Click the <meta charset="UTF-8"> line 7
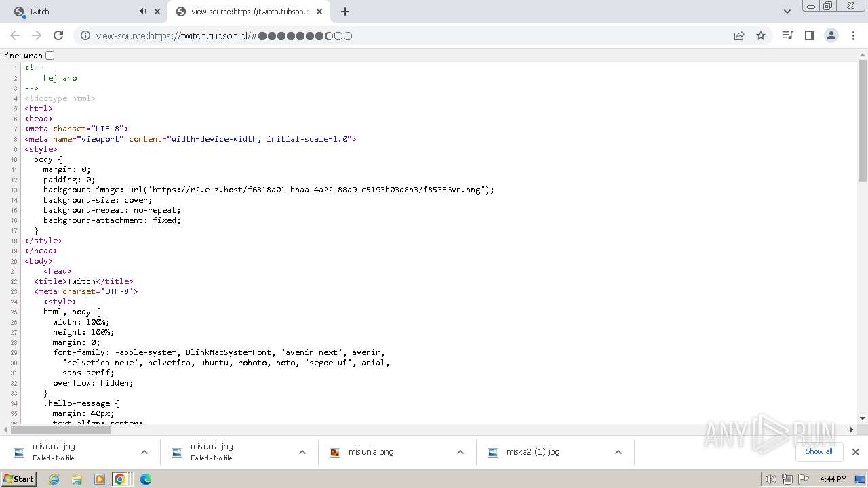This screenshot has width=868, height=488. pos(77,129)
